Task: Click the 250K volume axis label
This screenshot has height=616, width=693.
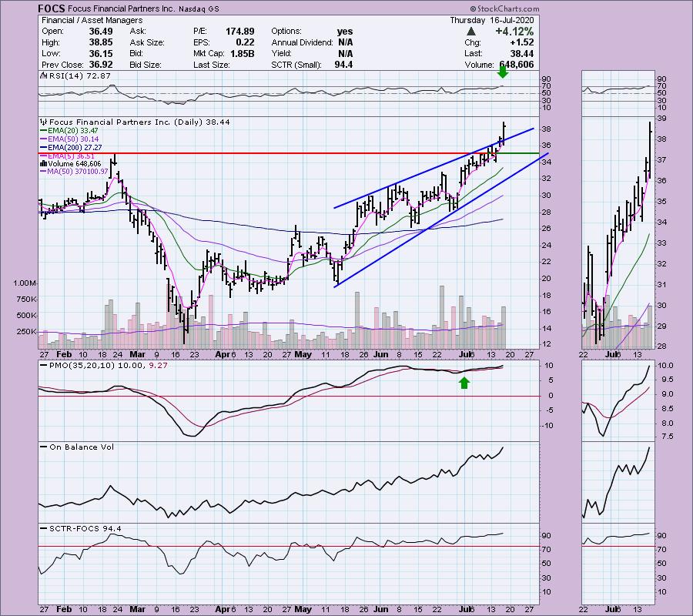Action: click(x=26, y=331)
